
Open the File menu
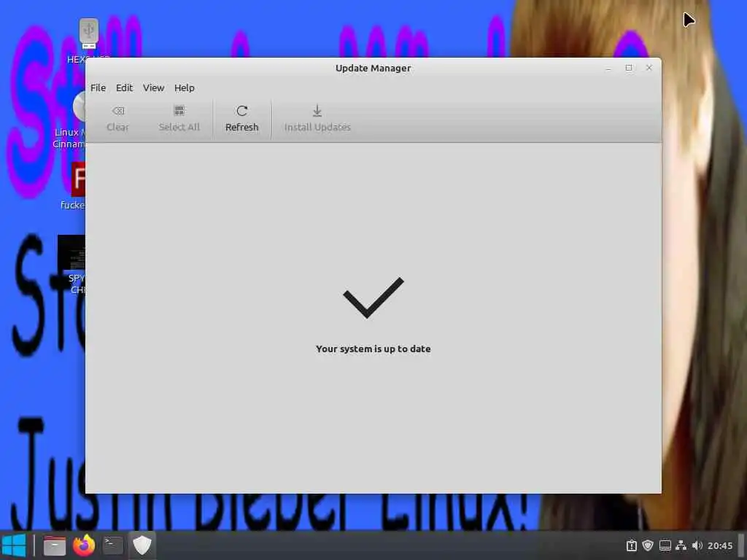tap(98, 88)
